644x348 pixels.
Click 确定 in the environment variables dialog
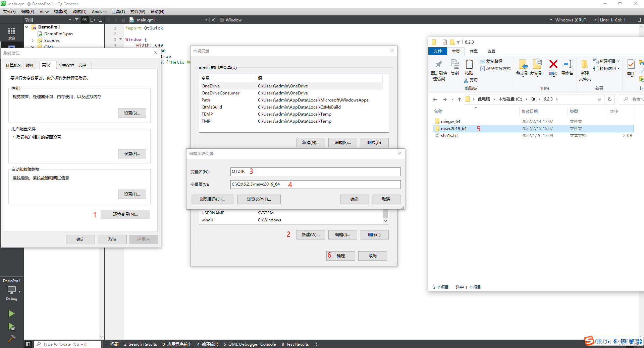point(341,256)
